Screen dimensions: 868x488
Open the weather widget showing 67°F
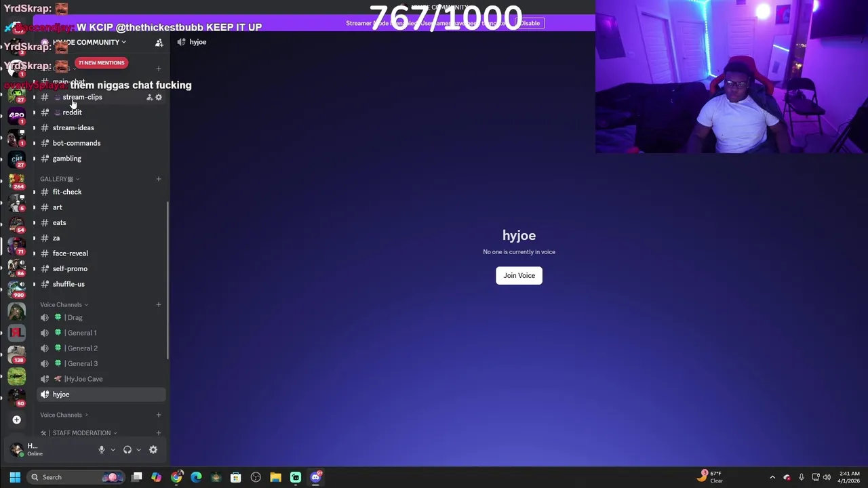(x=711, y=477)
